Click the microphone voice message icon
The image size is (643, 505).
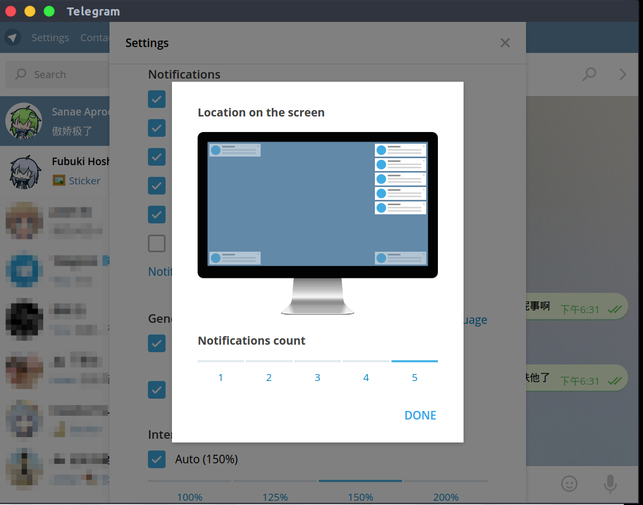pyautogui.click(x=610, y=484)
